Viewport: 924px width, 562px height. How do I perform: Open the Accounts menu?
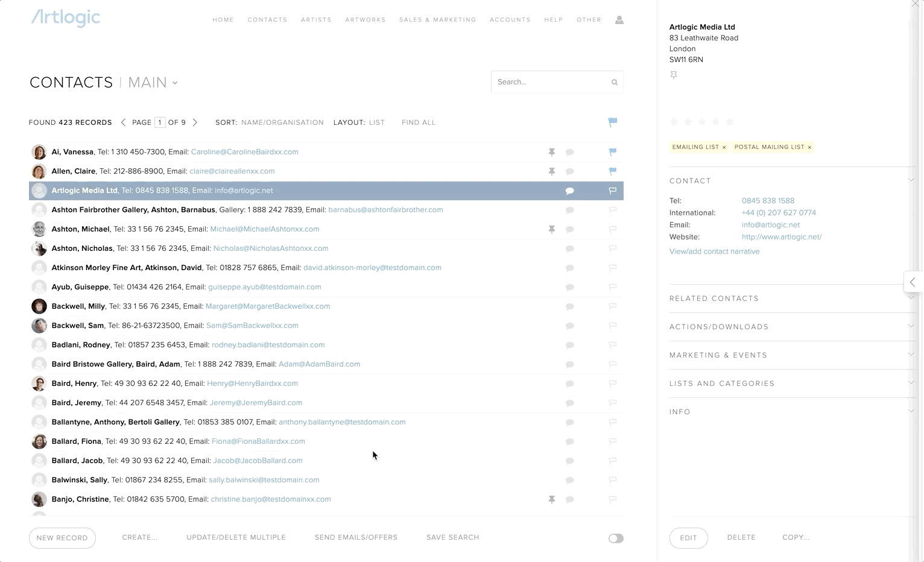point(510,20)
